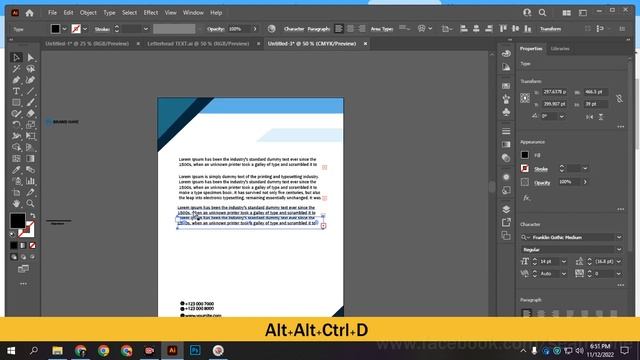Viewport: 640px width, 360px height.
Task: Select the Pen tool
Action: 16,80
